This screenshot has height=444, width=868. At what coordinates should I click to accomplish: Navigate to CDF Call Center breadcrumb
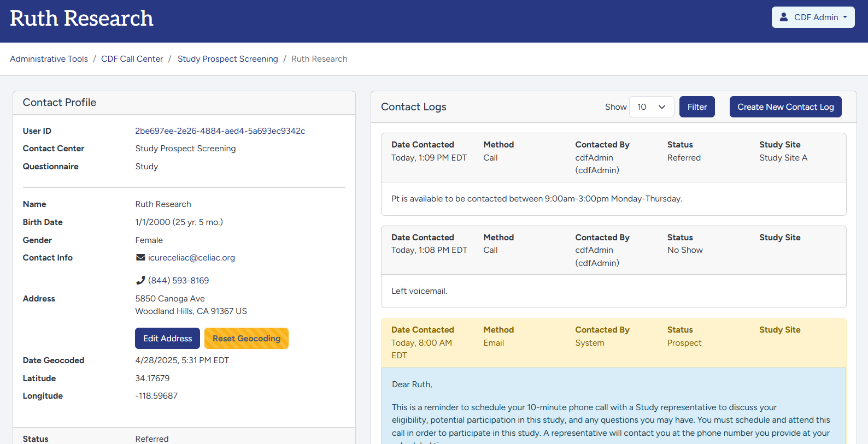[132, 59]
